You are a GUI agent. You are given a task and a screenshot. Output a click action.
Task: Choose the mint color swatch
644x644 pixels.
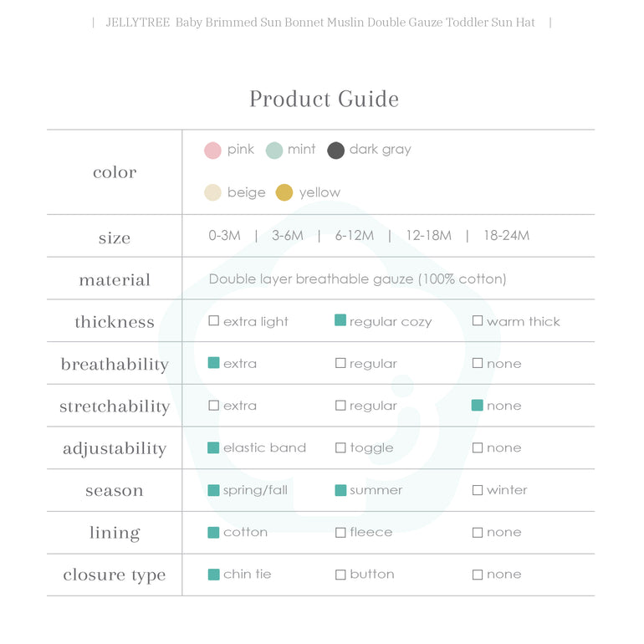pos(274,151)
